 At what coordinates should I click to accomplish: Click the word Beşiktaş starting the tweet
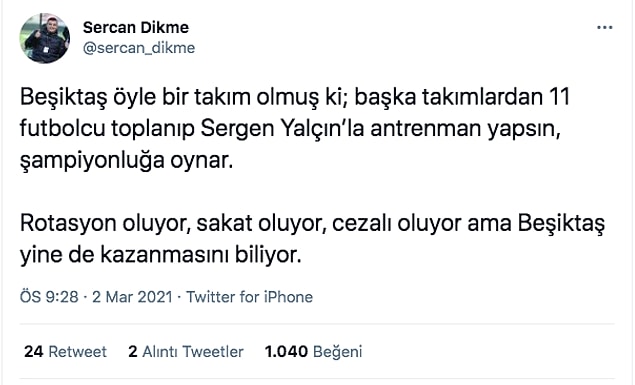(x=64, y=98)
